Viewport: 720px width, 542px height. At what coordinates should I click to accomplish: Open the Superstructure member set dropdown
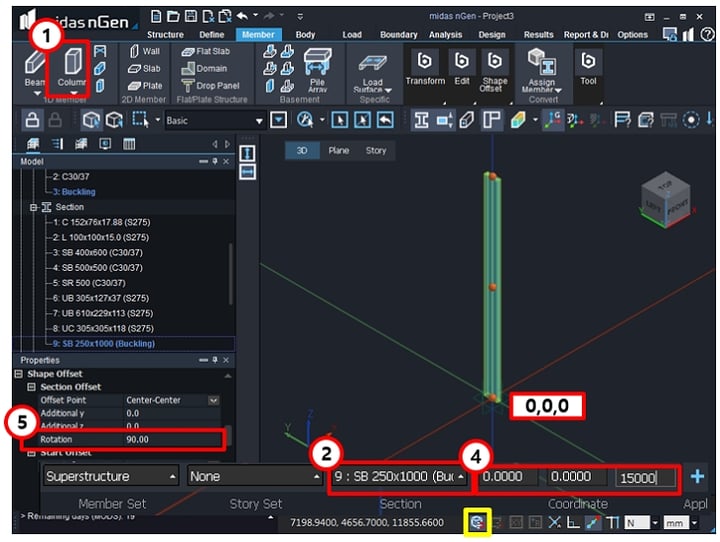pyautogui.click(x=110, y=476)
